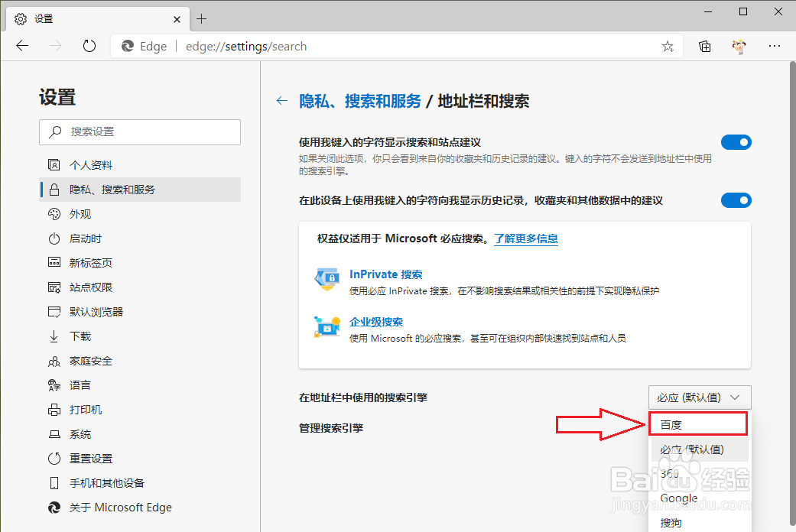796x532 pixels.
Task: Click the Edge logo in the address bar
Action: click(x=128, y=47)
